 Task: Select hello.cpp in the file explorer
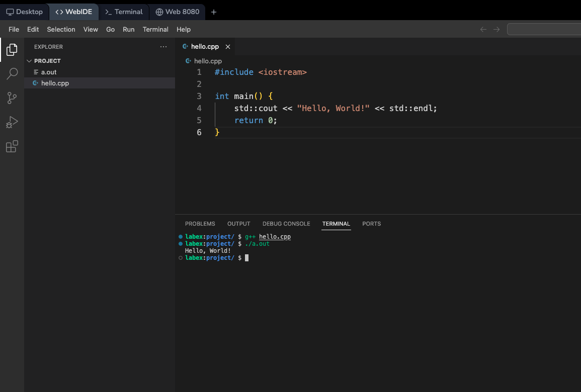tap(100, 83)
